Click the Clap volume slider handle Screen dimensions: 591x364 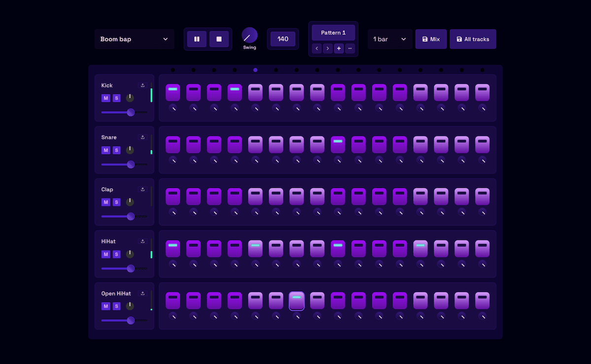tap(131, 216)
